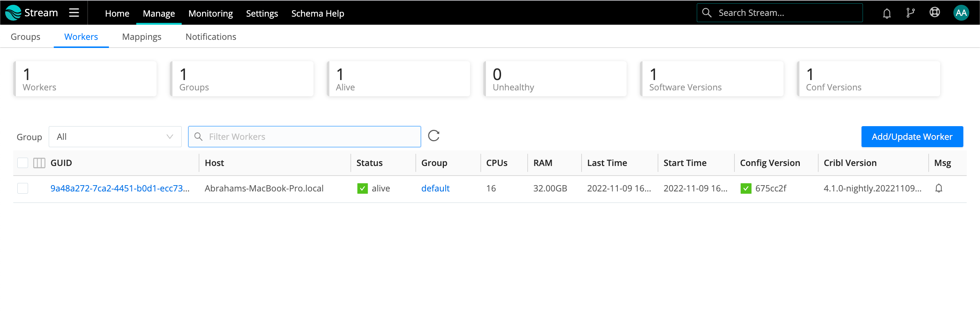Expand the Group filter dropdown set to All
The height and width of the screenshot is (315, 980).
(115, 137)
